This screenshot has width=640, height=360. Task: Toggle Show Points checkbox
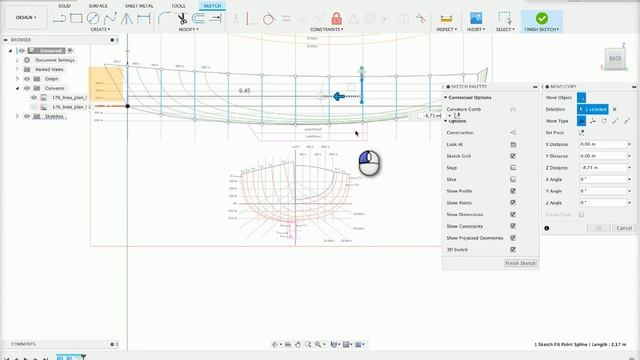point(513,203)
